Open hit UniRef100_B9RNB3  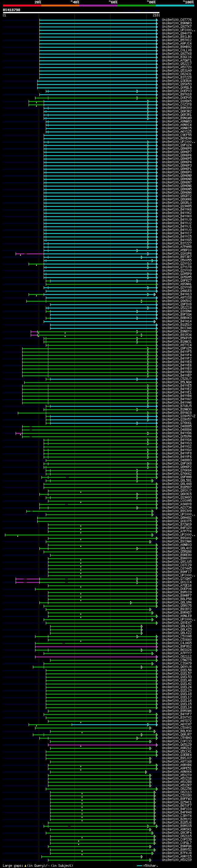pos(176,23)
